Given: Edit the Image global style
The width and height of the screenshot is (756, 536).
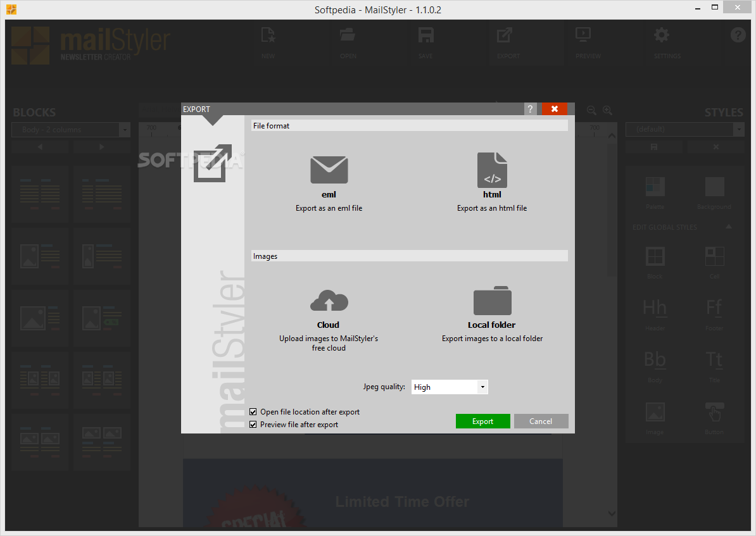Looking at the screenshot, I should coord(655,418).
